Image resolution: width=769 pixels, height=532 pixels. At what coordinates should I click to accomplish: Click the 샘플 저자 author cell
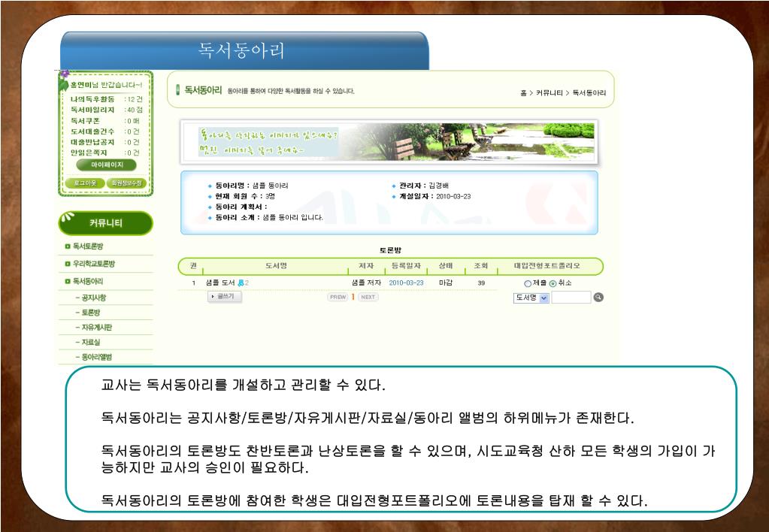click(x=366, y=283)
